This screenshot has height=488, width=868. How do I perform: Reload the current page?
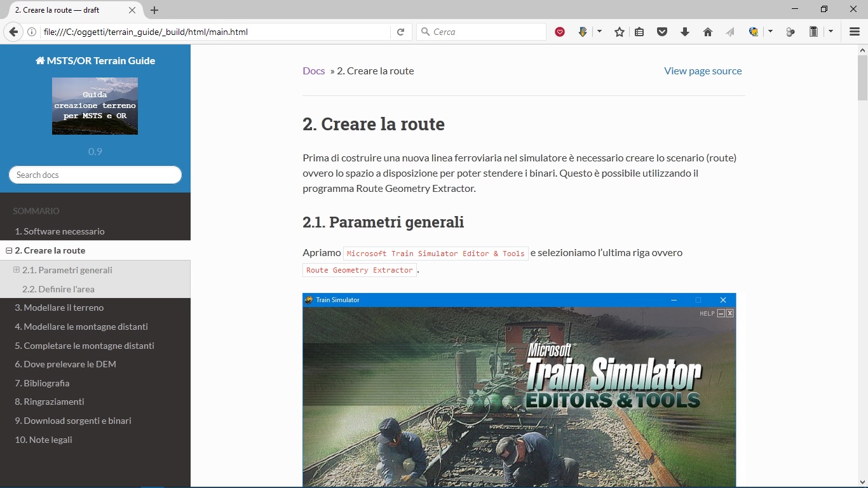click(400, 32)
